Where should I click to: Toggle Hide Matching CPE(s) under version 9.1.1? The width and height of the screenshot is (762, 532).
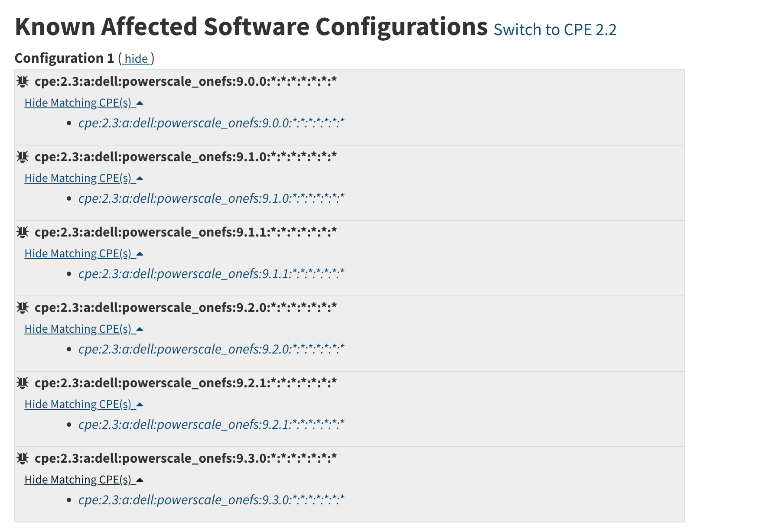point(78,253)
